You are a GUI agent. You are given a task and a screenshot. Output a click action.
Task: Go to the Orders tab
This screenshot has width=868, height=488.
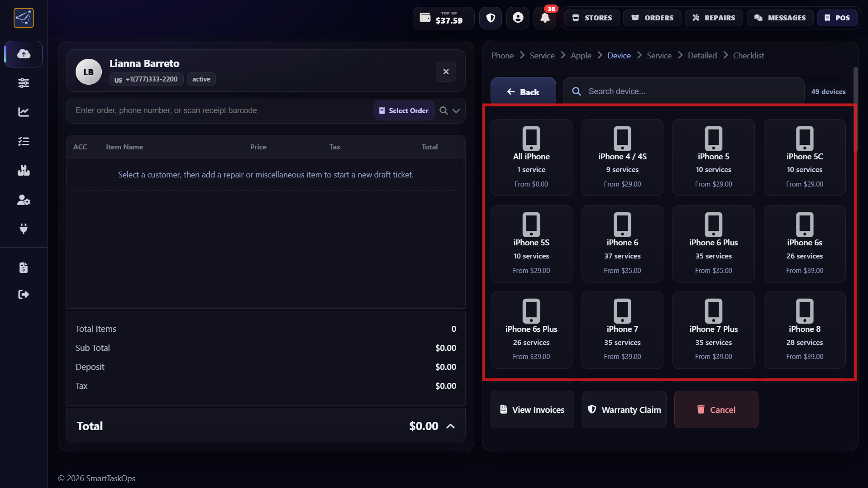click(x=652, y=18)
